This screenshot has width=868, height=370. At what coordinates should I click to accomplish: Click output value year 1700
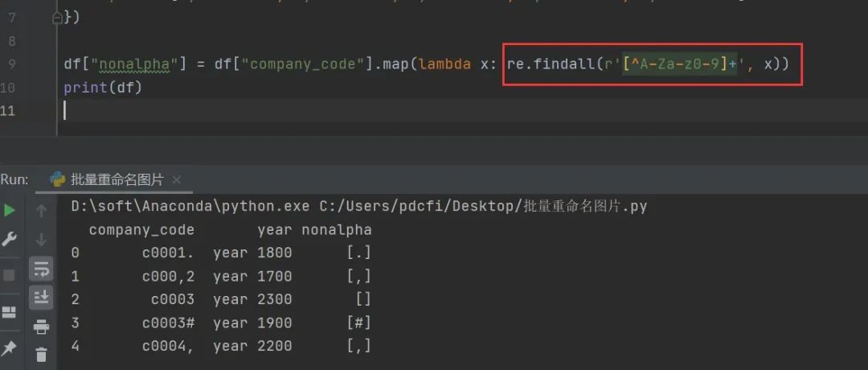click(x=252, y=277)
